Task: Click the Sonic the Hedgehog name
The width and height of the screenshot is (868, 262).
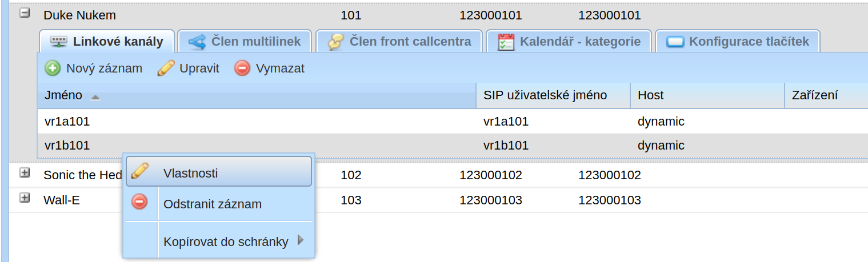Action: tap(83, 175)
